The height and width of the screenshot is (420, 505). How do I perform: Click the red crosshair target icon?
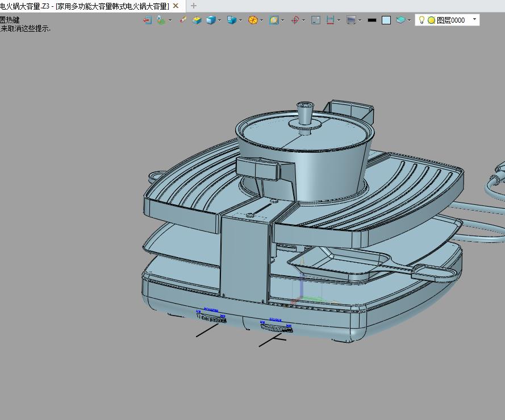(x=295, y=20)
